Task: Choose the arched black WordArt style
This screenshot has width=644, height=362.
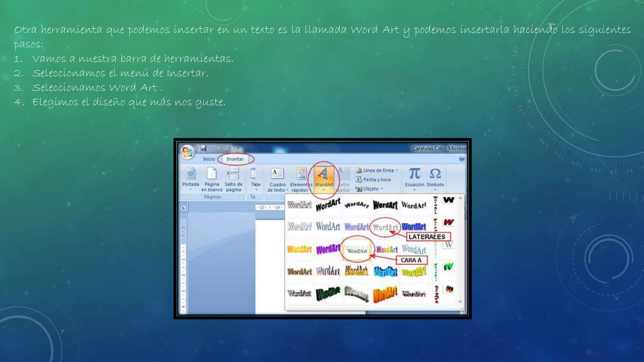Action: 356,205
